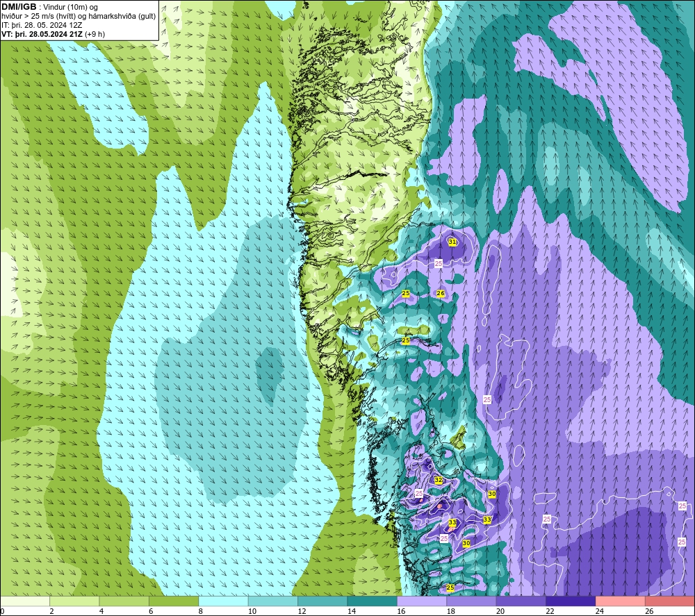Screen dimensions: 695x616
Task: Click the 'VT: þri. 28.05.2024 21Z' valid time
Action: [42, 34]
